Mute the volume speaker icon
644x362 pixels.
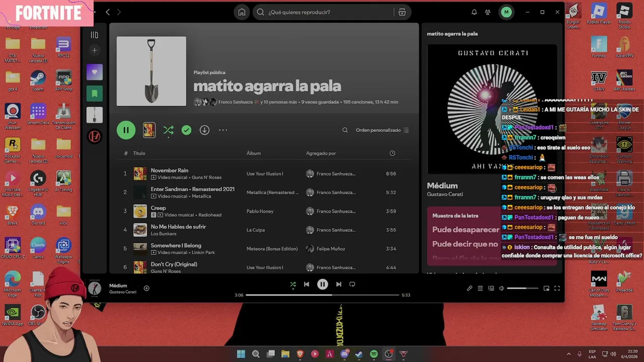[502, 288]
